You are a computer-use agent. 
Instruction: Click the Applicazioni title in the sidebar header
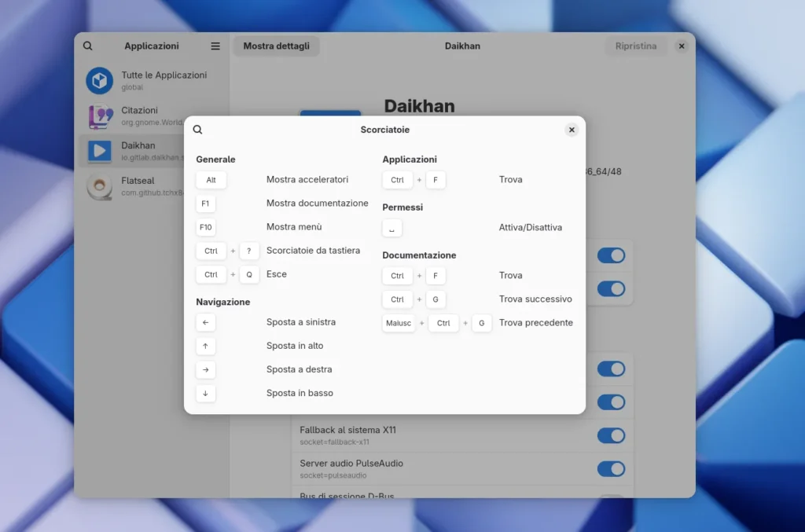pos(152,46)
